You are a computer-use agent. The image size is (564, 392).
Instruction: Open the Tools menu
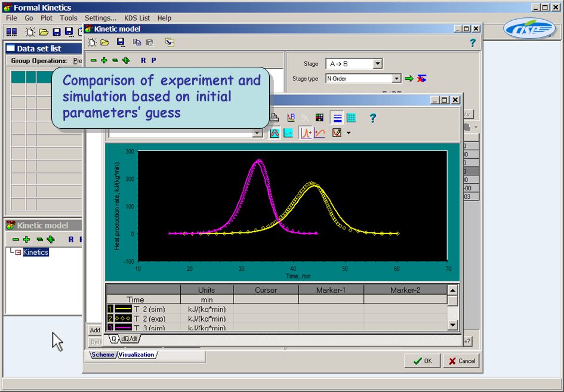69,18
